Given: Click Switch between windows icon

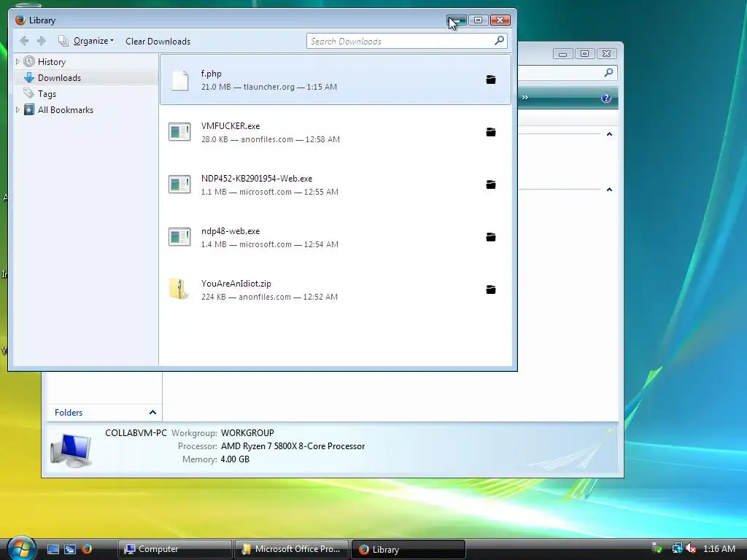Looking at the screenshot, I should tap(70, 549).
